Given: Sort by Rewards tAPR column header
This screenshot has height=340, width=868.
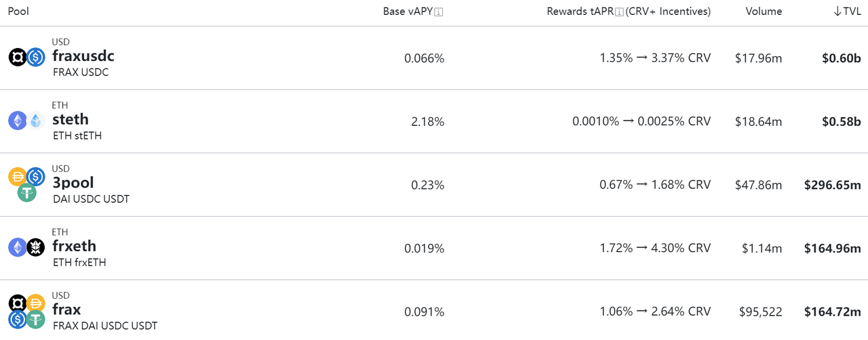Looking at the screenshot, I should [579, 12].
